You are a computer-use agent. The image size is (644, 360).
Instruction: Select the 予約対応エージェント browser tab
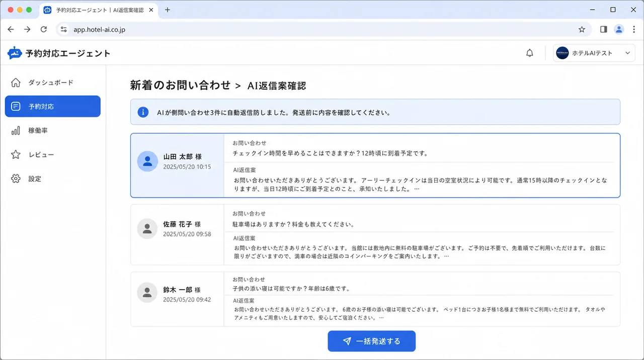pos(99,10)
